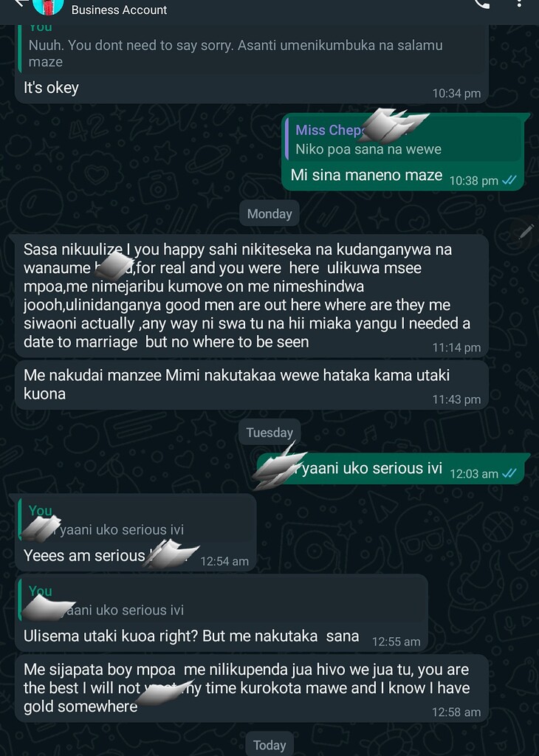Select the 'Me sijapata boy mpoa' message
539x756 pixels.
click(252, 688)
